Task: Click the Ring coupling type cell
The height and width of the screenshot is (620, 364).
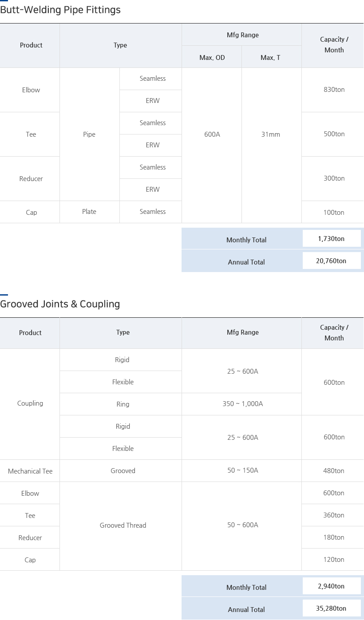Action: (123, 404)
